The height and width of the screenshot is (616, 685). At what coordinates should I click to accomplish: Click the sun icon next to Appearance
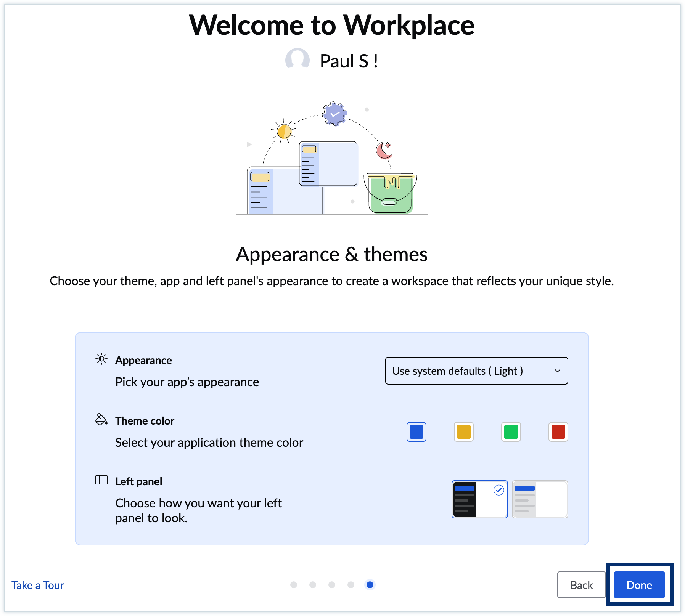coord(101,359)
